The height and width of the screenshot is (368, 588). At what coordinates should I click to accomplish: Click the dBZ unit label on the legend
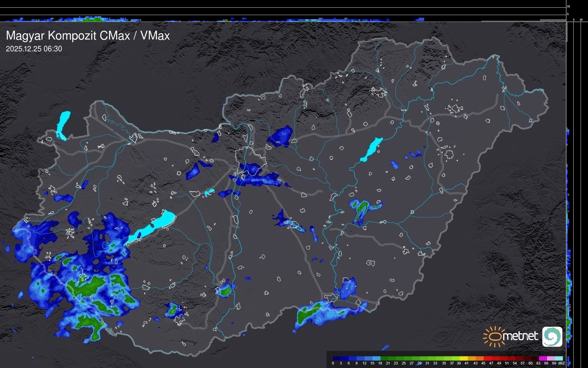[x=562, y=363]
